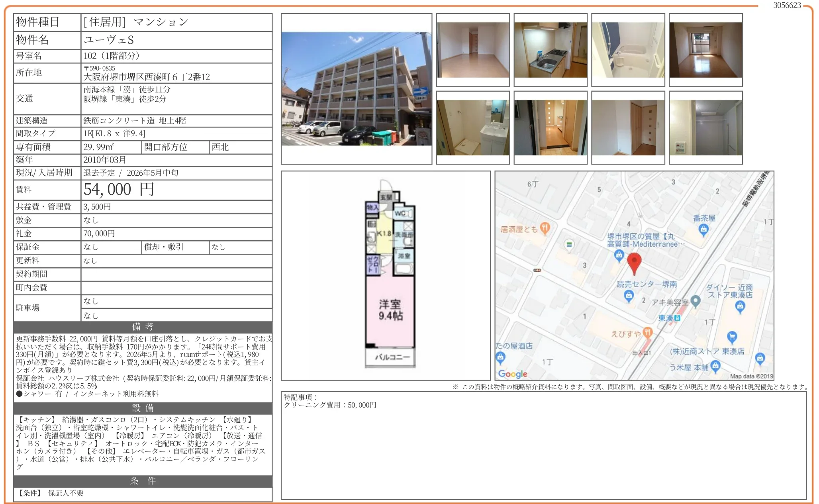Click the floor plan image

[x=390, y=275]
